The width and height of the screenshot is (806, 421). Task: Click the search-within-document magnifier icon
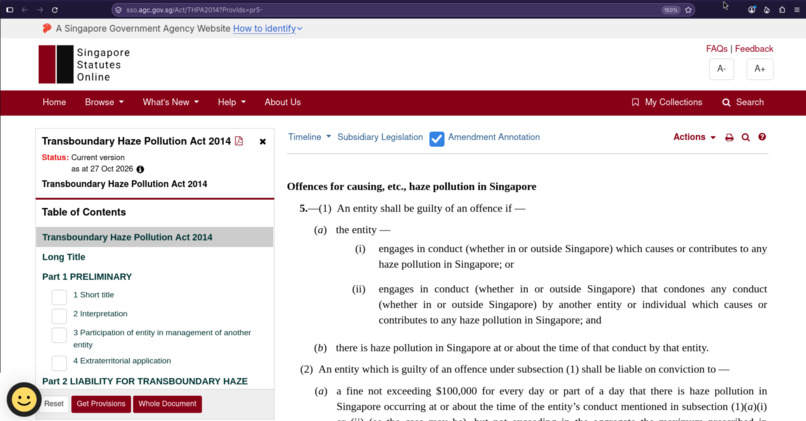[x=745, y=137]
